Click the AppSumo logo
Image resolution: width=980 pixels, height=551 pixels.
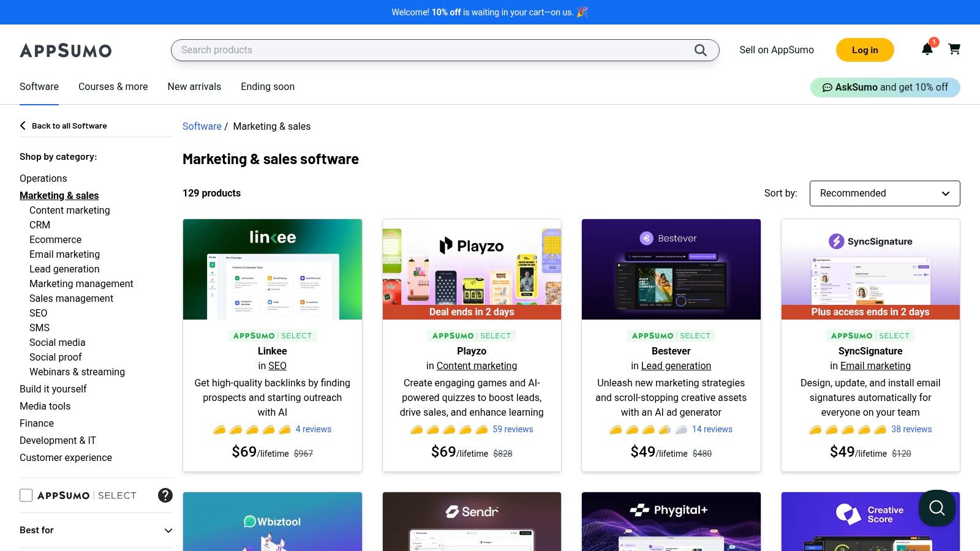tap(66, 50)
